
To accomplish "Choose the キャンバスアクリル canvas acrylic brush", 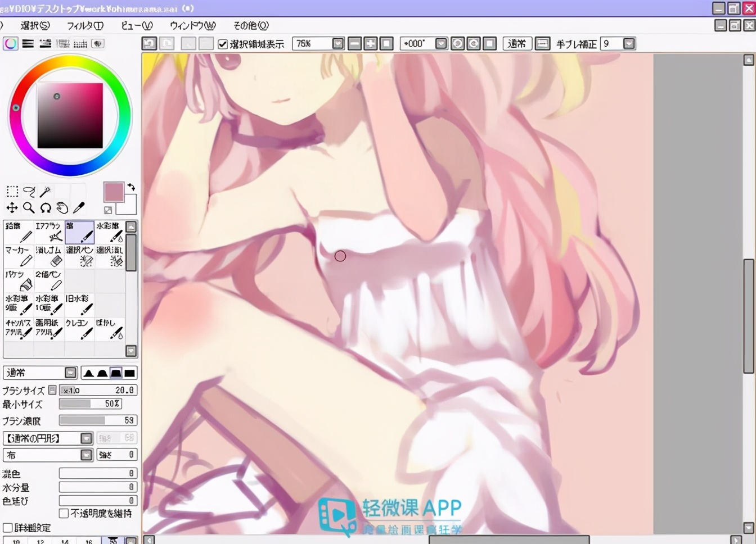I will [x=19, y=329].
